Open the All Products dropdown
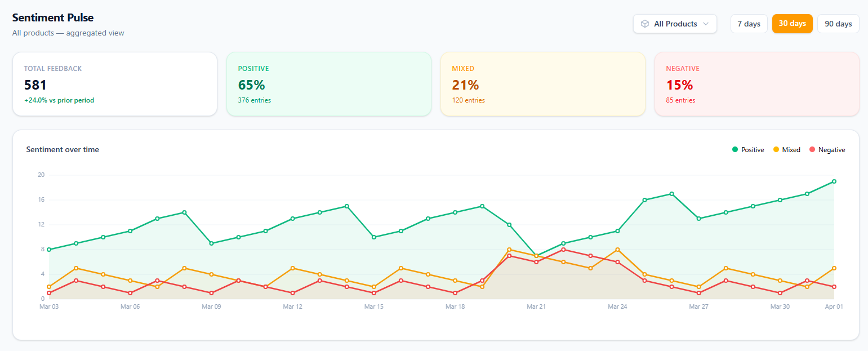 tap(675, 24)
